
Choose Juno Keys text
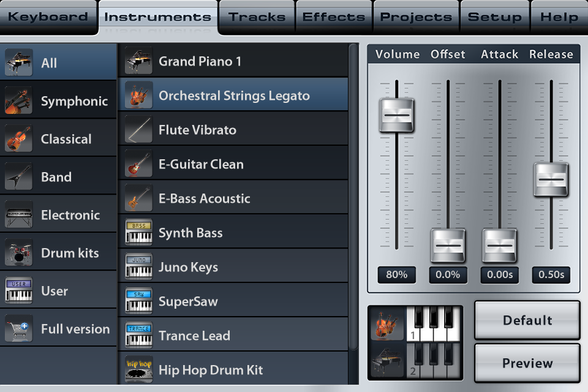tap(188, 267)
